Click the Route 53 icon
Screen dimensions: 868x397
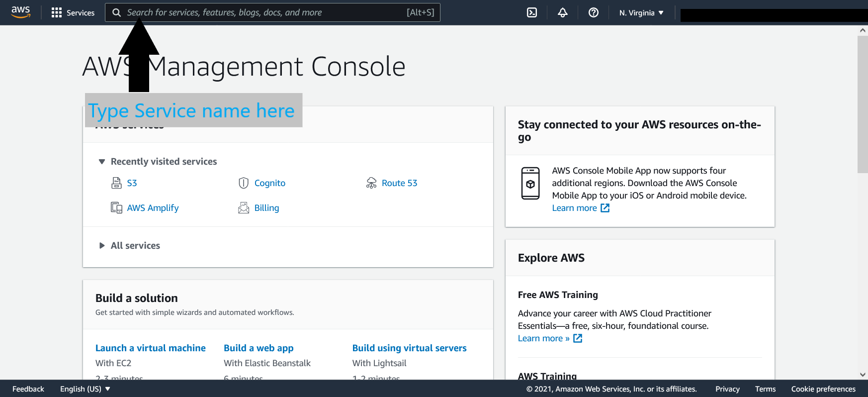tap(371, 183)
